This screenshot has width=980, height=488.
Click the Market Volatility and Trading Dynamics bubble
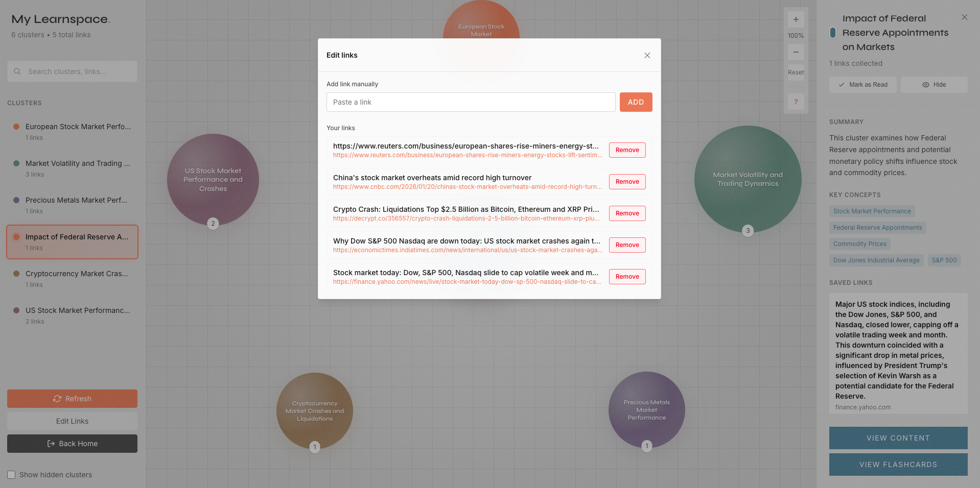point(748,179)
